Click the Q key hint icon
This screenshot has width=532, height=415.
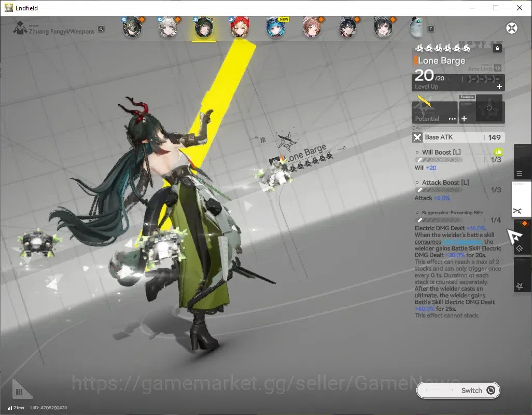101,29
